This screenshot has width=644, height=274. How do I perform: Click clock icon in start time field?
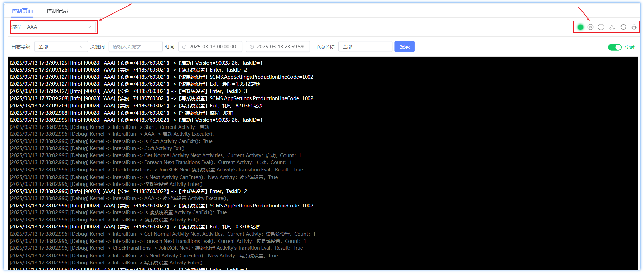click(184, 47)
